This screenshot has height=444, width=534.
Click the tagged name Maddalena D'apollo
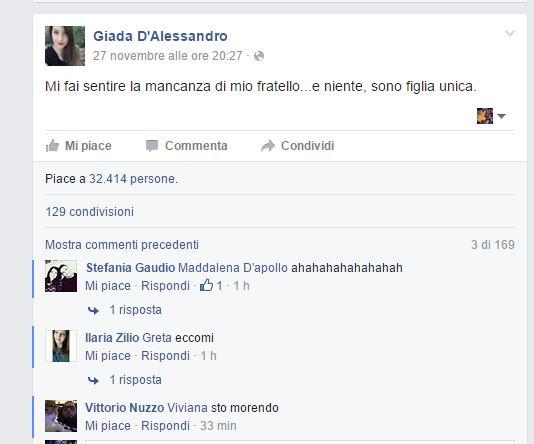(x=233, y=268)
